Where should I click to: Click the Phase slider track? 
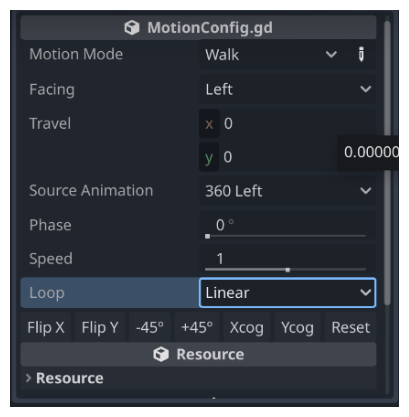[x=286, y=236]
